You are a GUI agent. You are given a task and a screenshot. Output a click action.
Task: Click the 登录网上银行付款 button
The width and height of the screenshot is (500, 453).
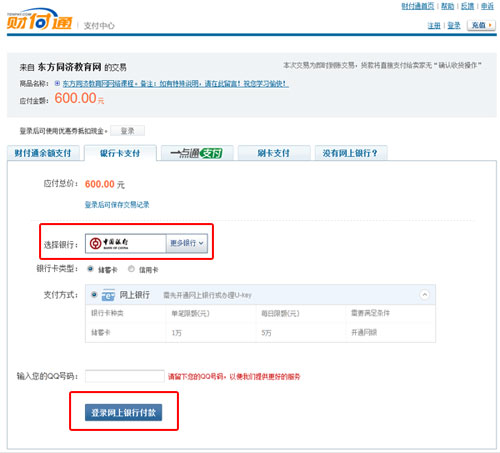click(123, 413)
